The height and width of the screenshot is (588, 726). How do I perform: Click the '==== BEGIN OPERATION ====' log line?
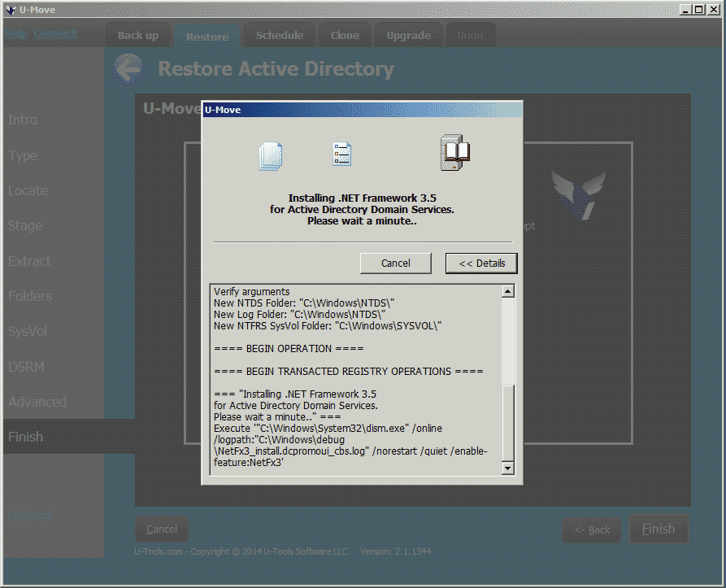click(289, 349)
